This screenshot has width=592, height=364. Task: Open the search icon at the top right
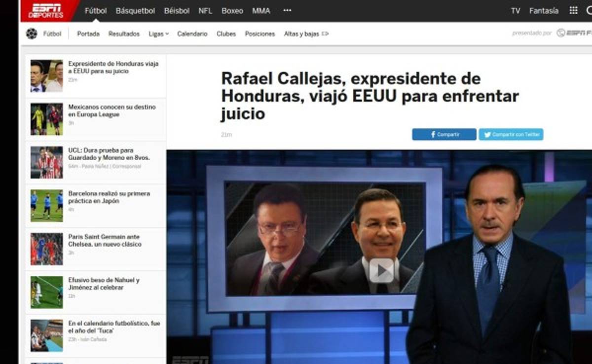point(590,9)
